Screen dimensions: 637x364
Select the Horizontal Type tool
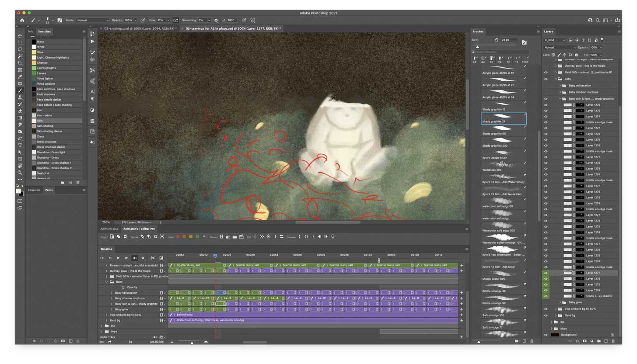click(20, 145)
